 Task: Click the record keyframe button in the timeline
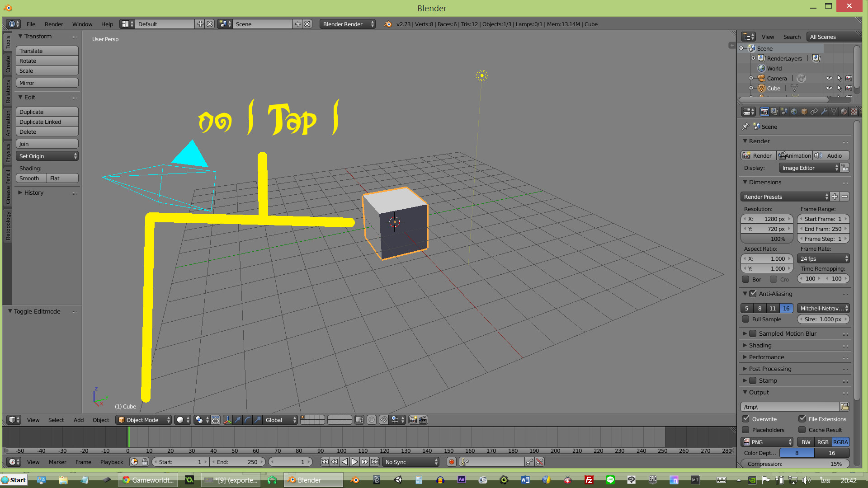tap(451, 462)
